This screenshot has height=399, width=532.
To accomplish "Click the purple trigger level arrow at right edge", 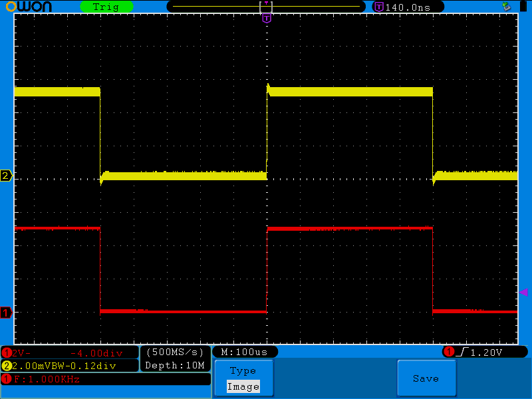I will [523, 292].
